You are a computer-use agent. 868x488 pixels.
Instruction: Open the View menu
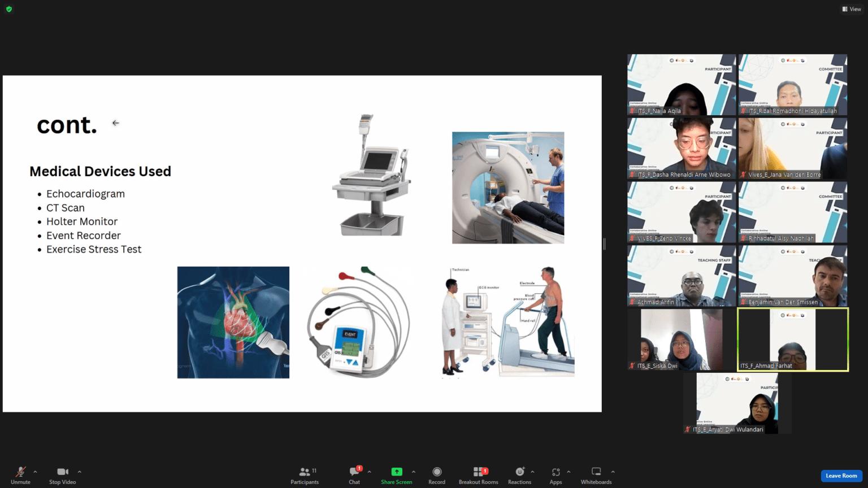[x=851, y=8]
